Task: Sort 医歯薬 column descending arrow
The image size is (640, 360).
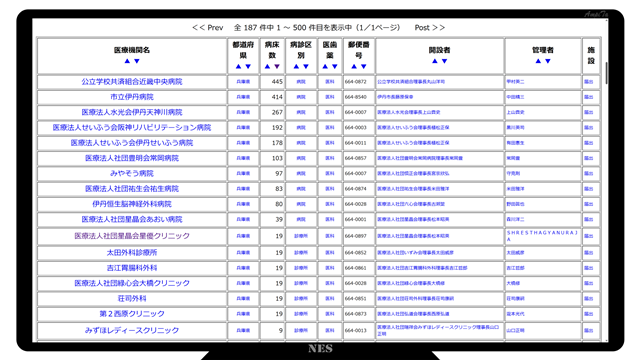Action: click(x=335, y=66)
